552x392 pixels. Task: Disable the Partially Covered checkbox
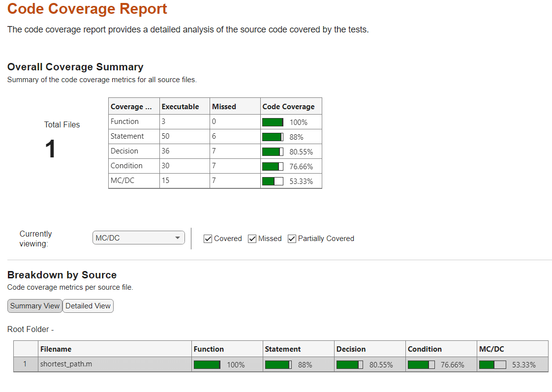click(x=292, y=239)
